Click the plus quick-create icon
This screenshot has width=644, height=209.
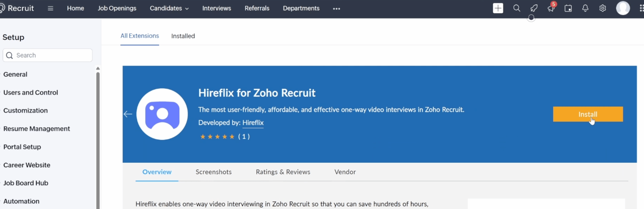498,8
